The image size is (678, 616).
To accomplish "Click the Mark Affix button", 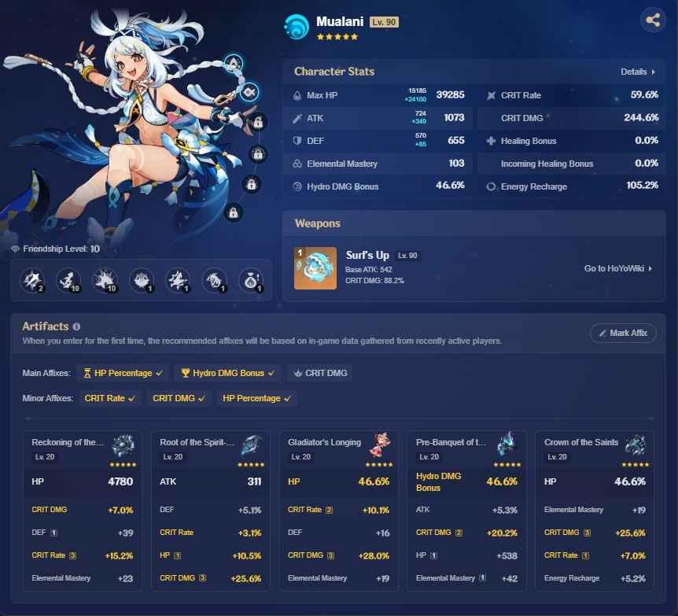I will tap(623, 333).
